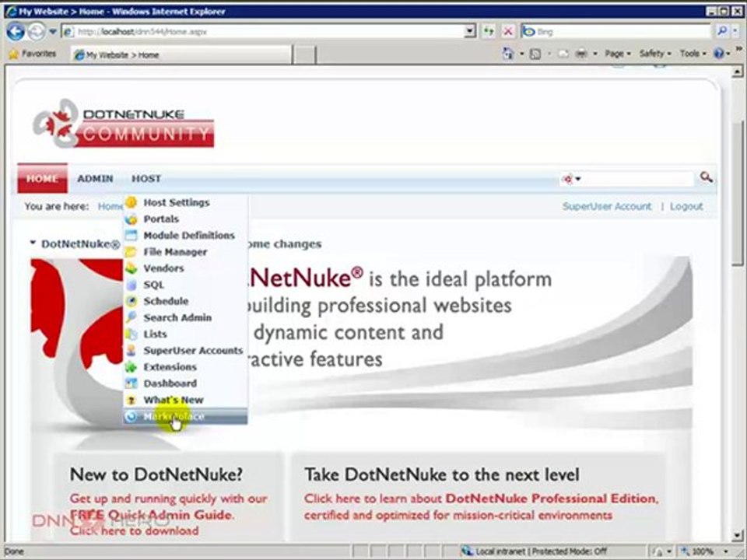The image size is (747, 560).
Task: Select Schedule in Host menu
Action: click(x=185, y=301)
